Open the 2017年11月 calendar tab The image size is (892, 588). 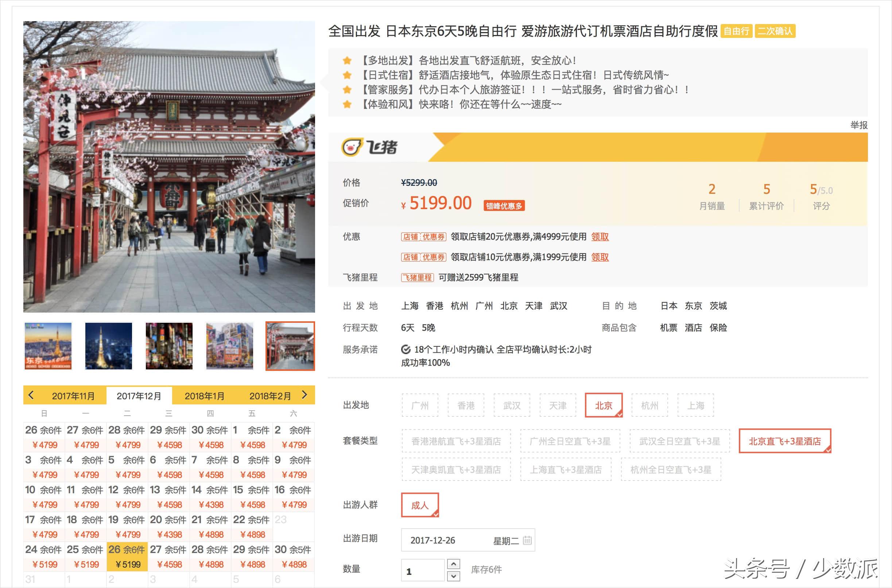pyautogui.click(x=74, y=395)
